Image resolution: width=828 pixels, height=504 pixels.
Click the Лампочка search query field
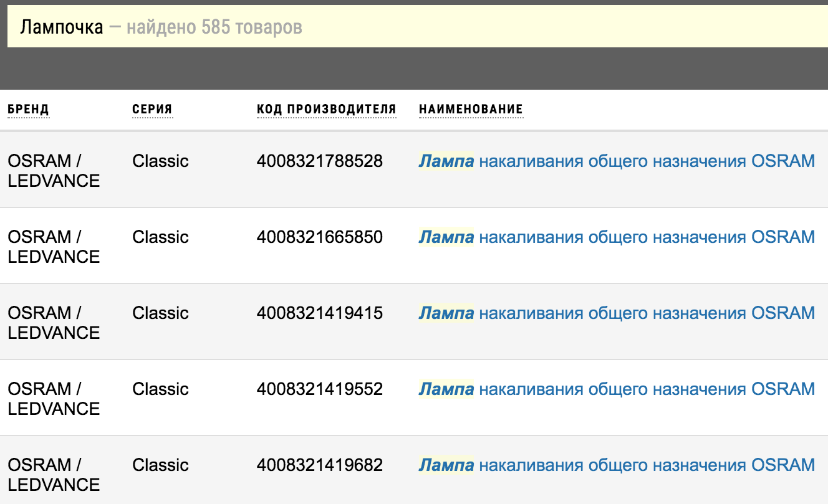pyautogui.click(x=418, y=27)
